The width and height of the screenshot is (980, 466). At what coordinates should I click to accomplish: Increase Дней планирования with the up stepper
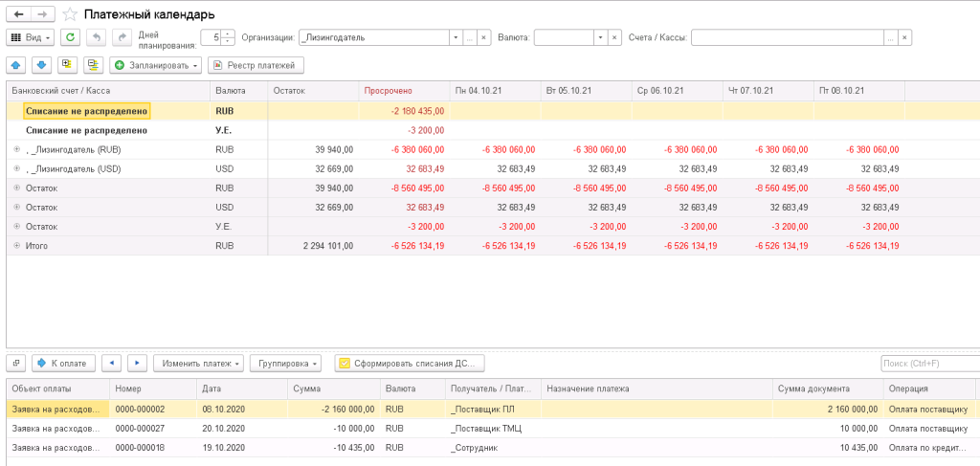coord(228,33)
